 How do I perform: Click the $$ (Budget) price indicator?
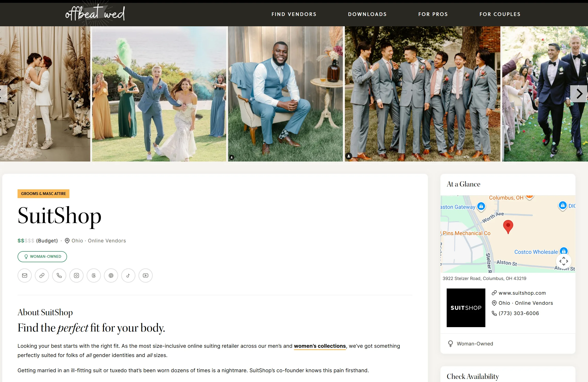pos(38,241)
